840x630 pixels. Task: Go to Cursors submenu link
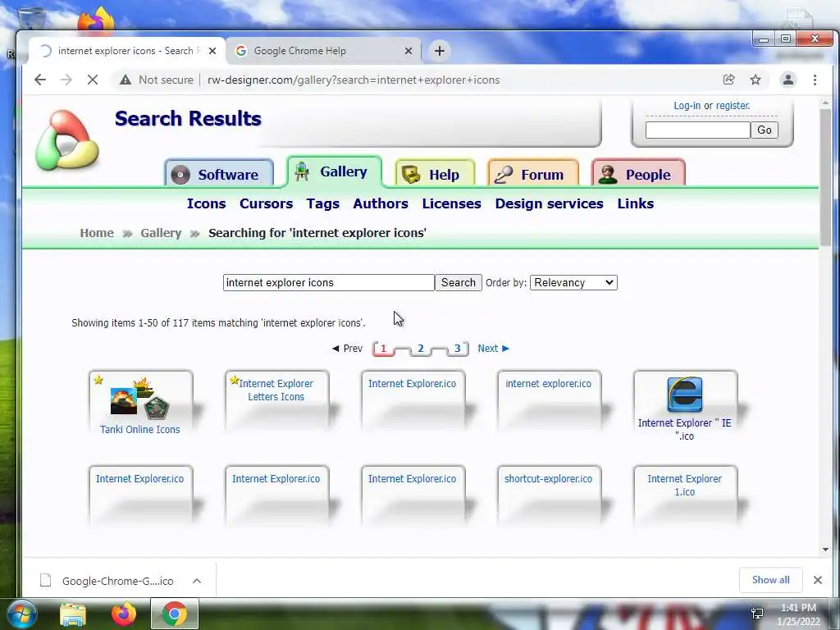(x=267, y=203)
